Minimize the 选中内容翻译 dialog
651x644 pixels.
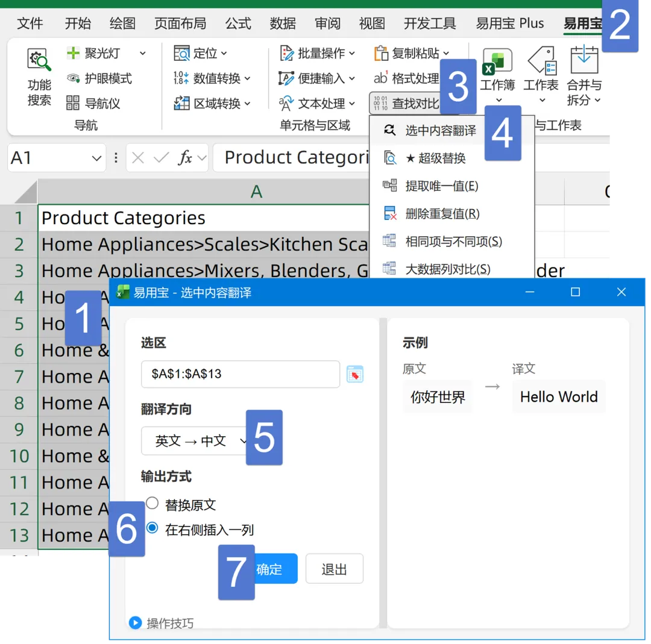pyautogui.click(x=530, y=292)
